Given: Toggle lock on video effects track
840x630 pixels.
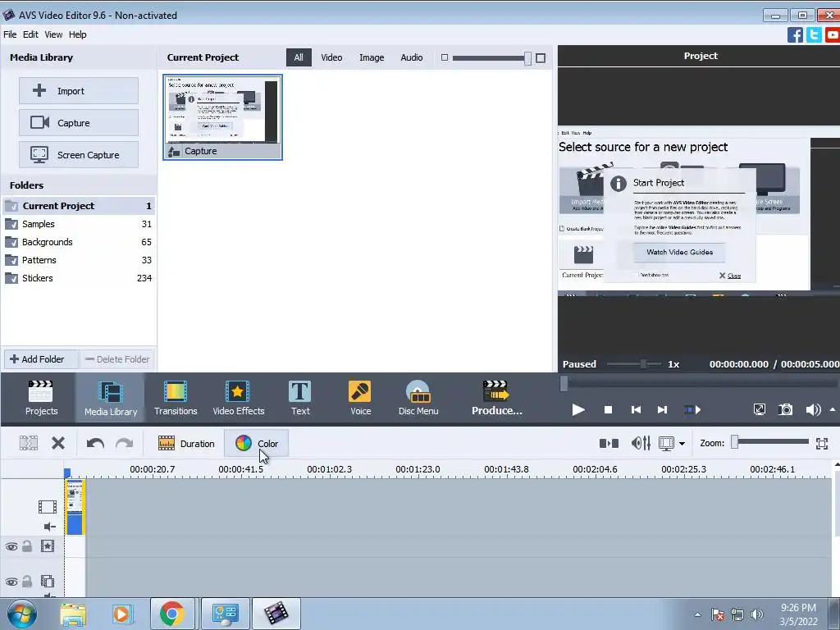Looking at the screenshot, I should click(x=27, y=546).
